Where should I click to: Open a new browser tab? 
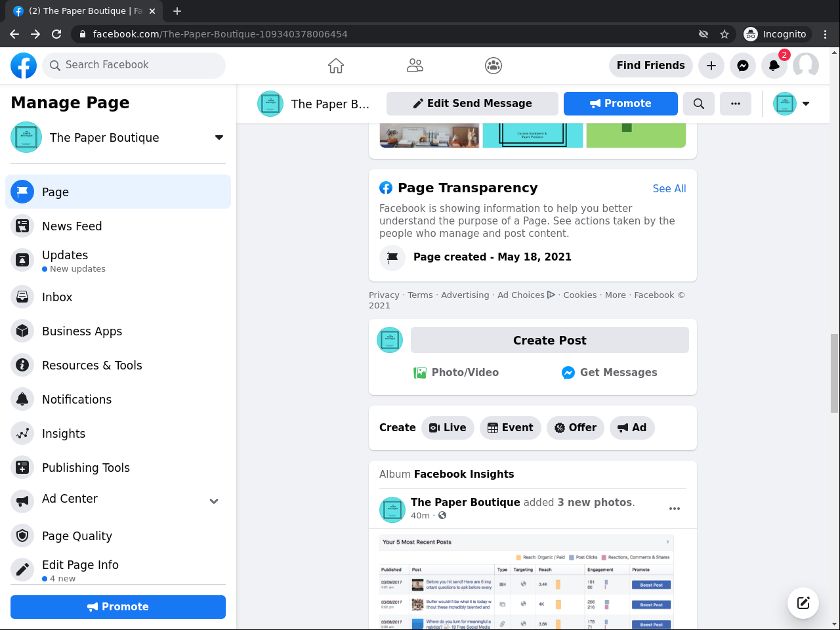pyautogui.click(x=177, y=11)
